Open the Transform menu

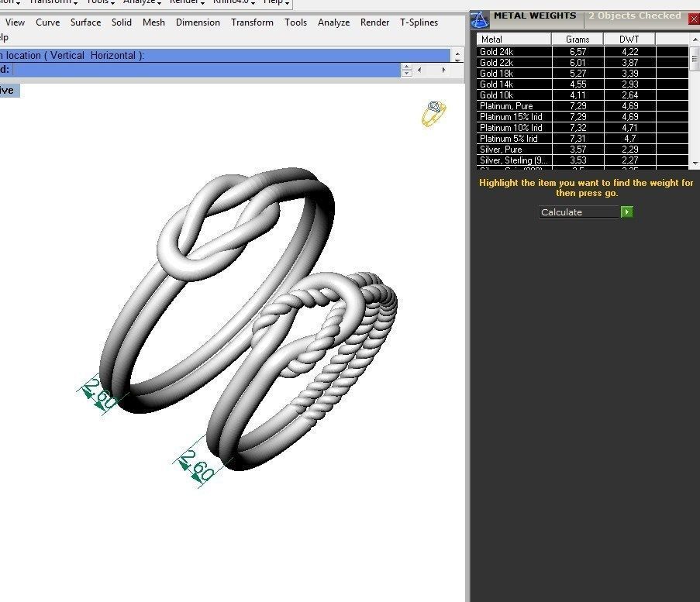(x=252, y=22)
